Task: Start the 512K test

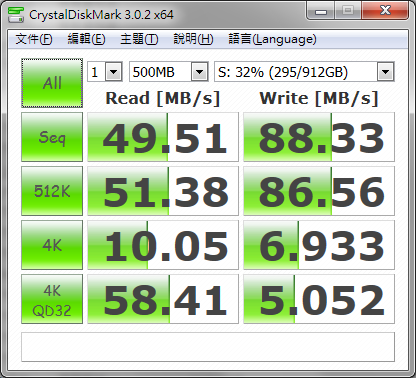Action: click(52, 191)
